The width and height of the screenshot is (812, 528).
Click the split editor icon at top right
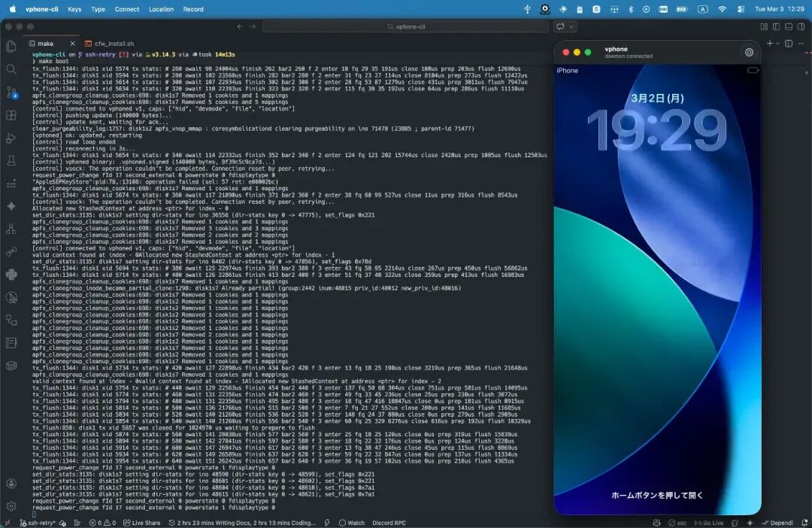click(789, 44)
